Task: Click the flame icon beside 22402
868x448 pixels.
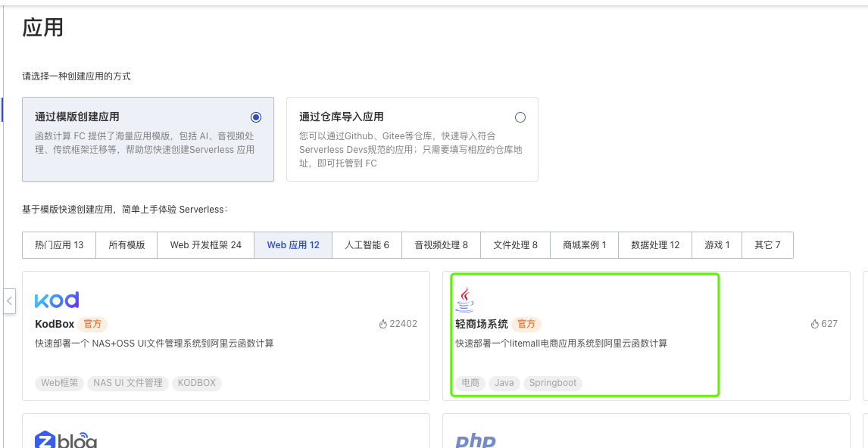Action: [x=383, y=324]
